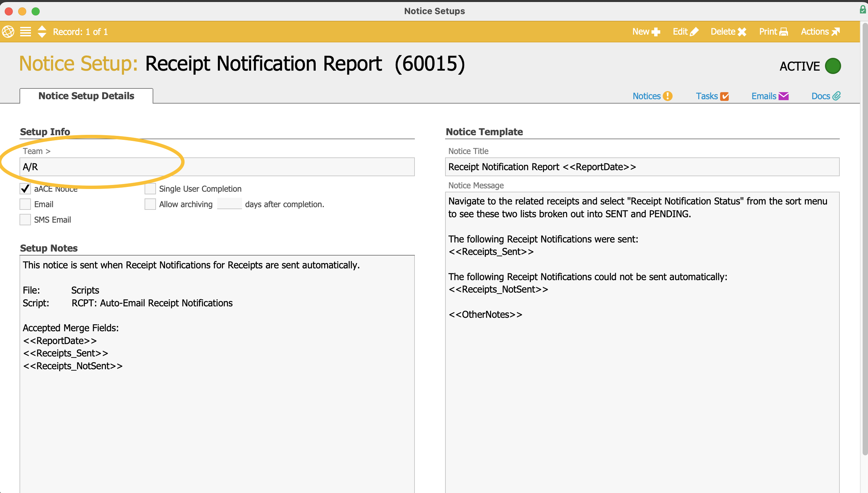This screenshot has height=493, width=868.
Task: Click the Notice Title input field
Action: tap(642, 166)
